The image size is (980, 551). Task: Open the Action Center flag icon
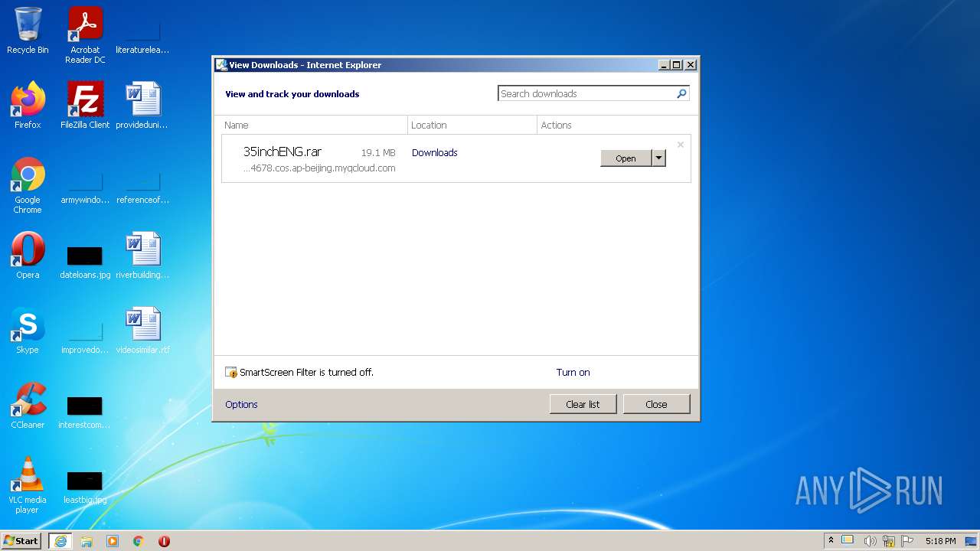(907, 541)
